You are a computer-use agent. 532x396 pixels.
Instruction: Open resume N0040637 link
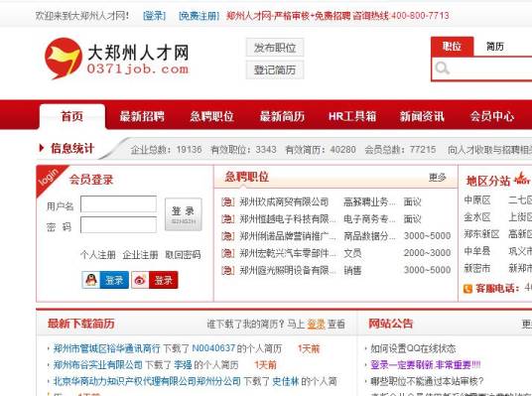pos(213,348)
